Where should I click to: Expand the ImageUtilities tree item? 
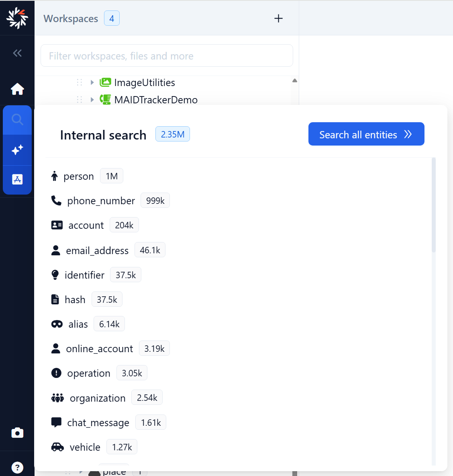(x=92, y=82)
